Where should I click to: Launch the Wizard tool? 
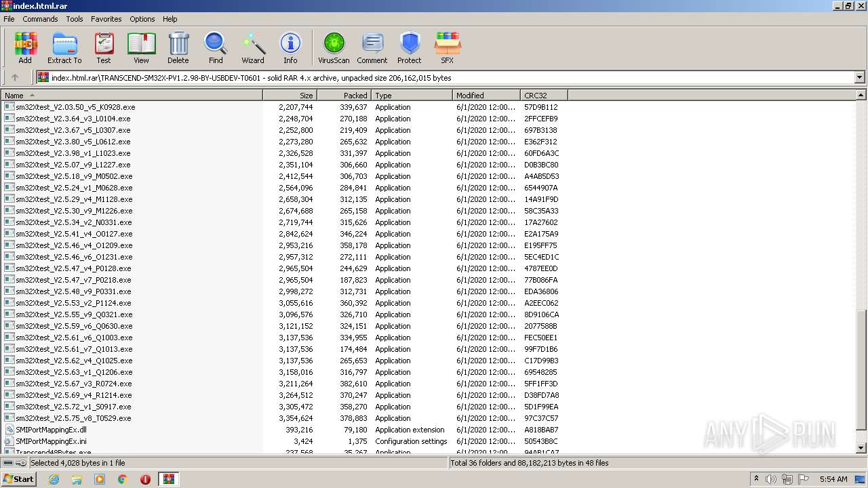point(253,48)
